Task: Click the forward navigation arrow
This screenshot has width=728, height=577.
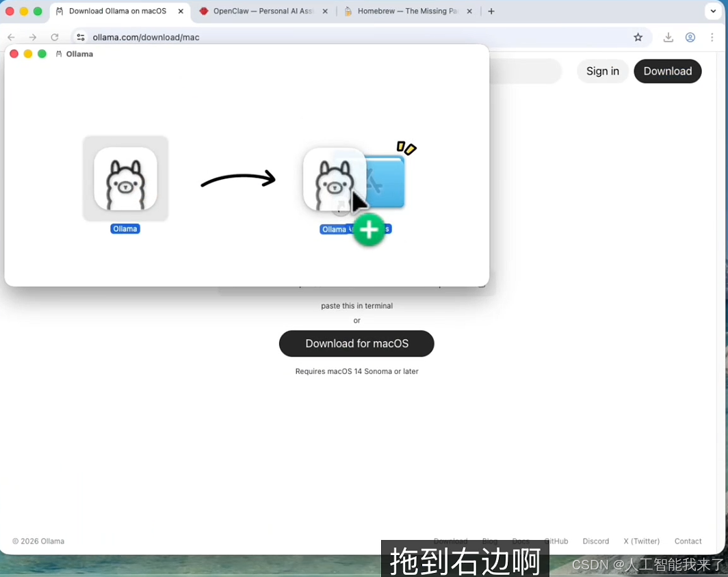Action: click(x=33, y=37)
